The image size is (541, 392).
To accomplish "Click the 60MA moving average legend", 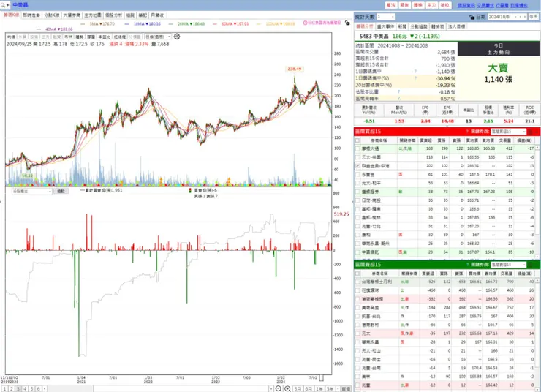I will click(231, 24).
